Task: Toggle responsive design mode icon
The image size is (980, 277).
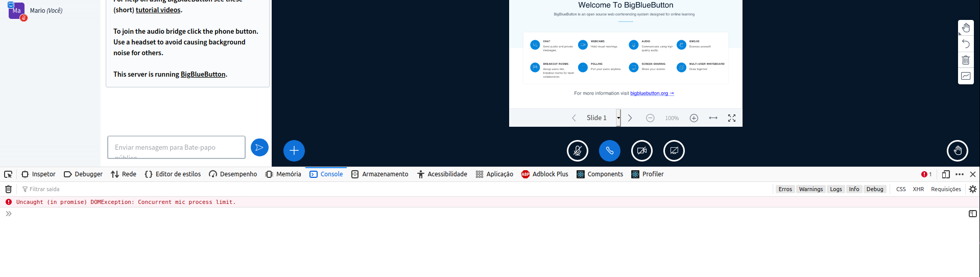Action: (945, 174)
